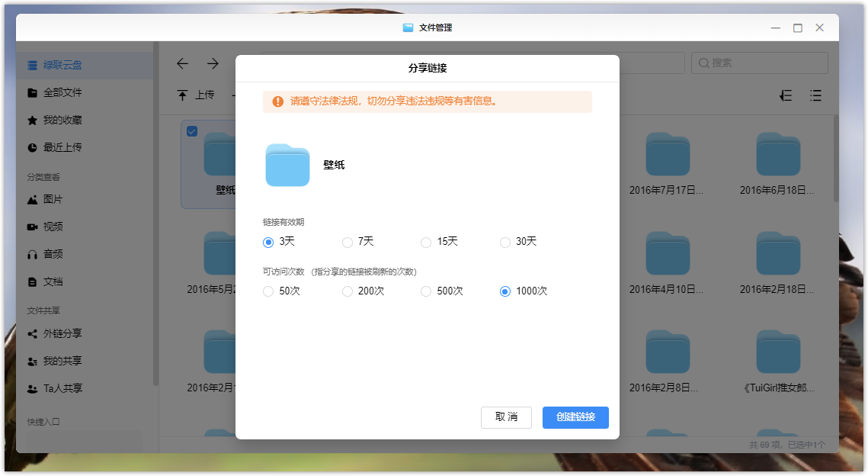This screenshot has width=868, height=476.
Task: Select 50次 access count option
Action: click(268, 291)
